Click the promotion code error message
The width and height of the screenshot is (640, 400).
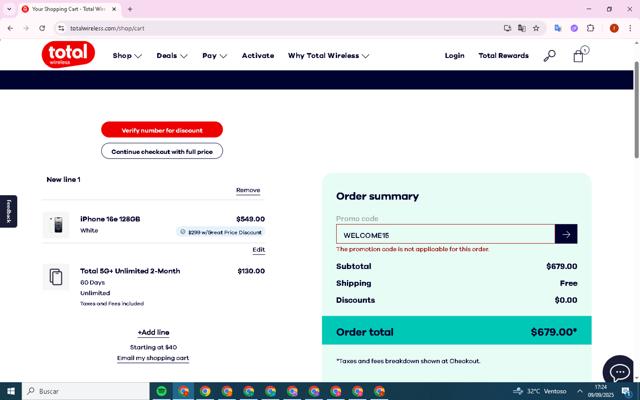tap(413, 249)
